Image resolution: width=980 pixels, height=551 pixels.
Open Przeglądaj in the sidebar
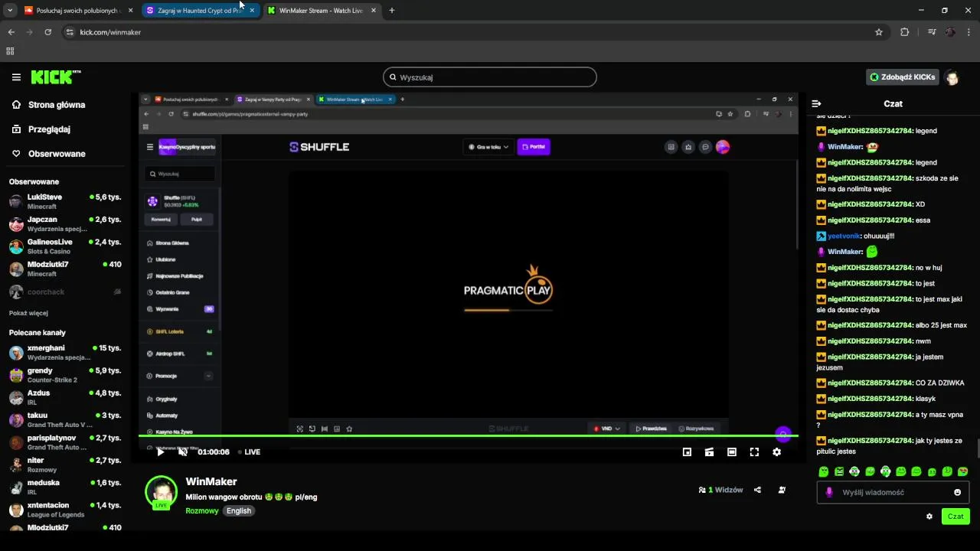41,129
